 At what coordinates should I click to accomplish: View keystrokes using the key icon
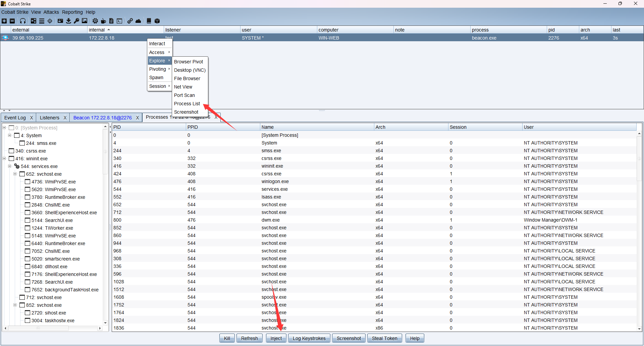click(x=76, y=21)
